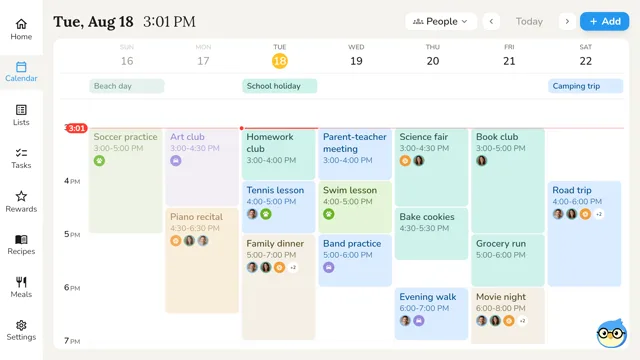Click the 3:01 current time marker
Screen dimensions: 640x360
pyautogui.click(x=76, y=128)
